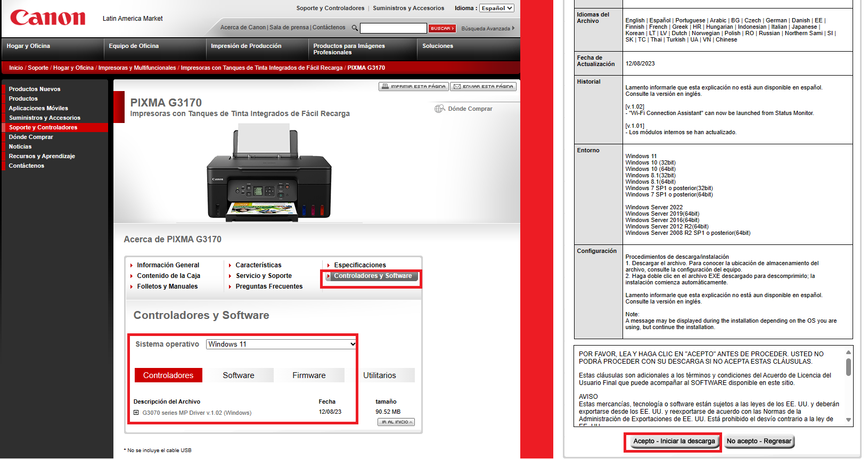
Task: Click the printer icon for Imprimir Esta Página
Action: coord(384,86)
